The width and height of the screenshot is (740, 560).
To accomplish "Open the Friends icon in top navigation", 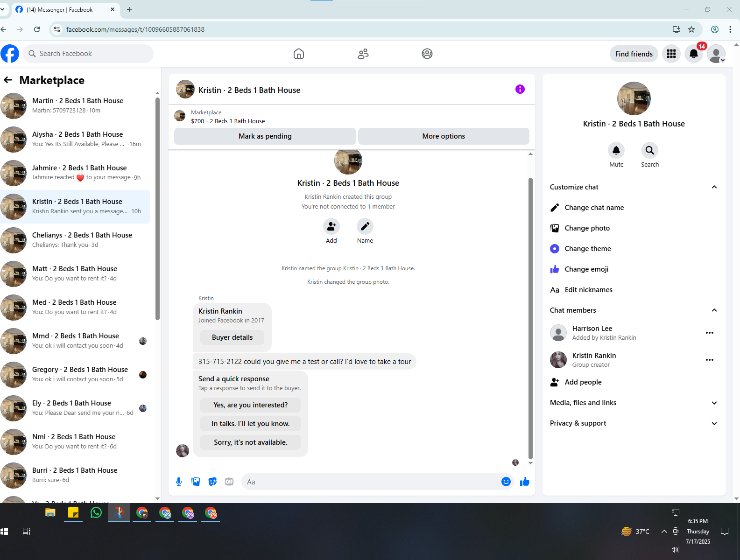I will tap(363, 54).
